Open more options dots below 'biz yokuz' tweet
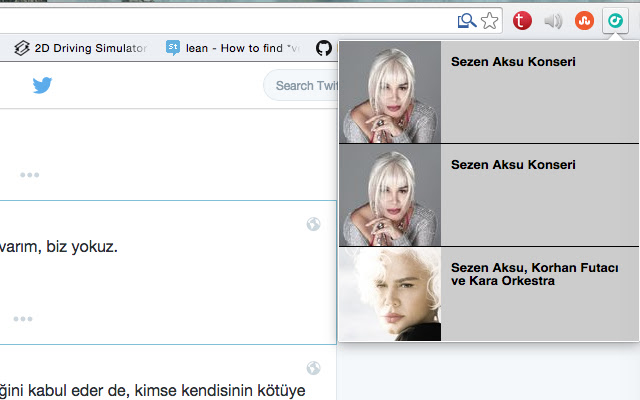 23,319
